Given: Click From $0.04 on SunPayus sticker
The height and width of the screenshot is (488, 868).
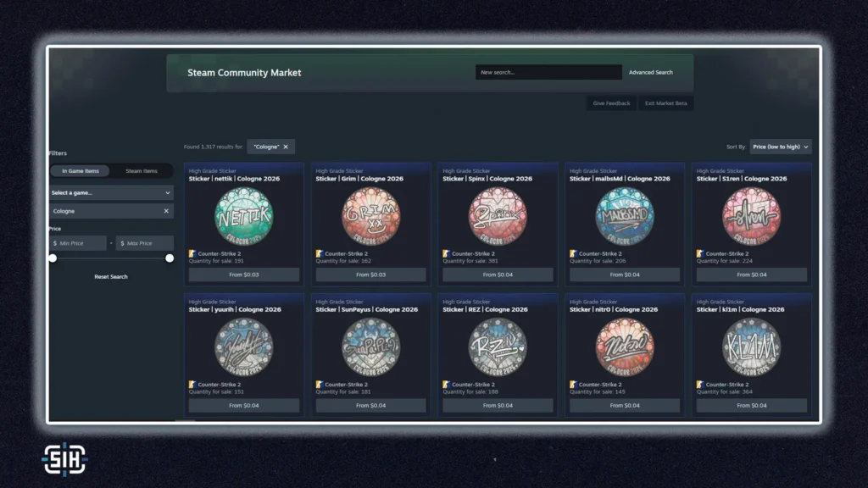Looking at the screenshot, I should click(371, 406).
